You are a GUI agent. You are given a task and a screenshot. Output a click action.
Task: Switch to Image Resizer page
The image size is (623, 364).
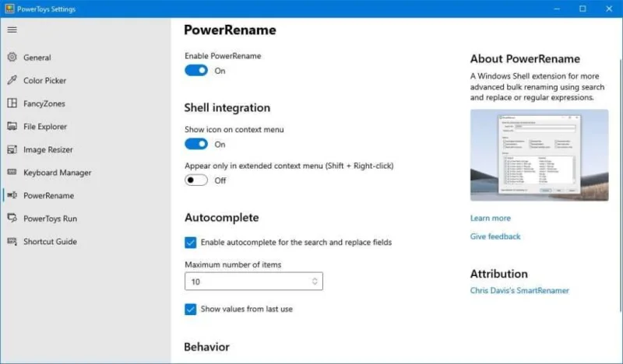tap(48, 149)
